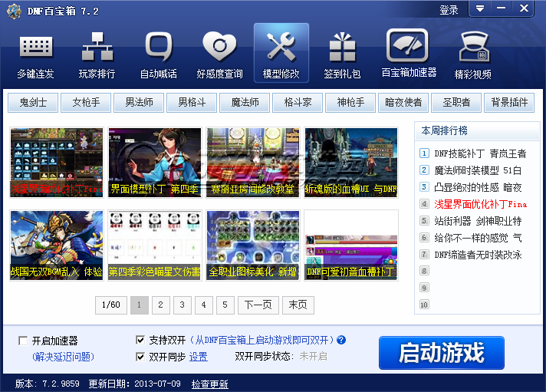546x392 pixels.
Task: Click the 本周排行榜 panel header
Action: 477,130
